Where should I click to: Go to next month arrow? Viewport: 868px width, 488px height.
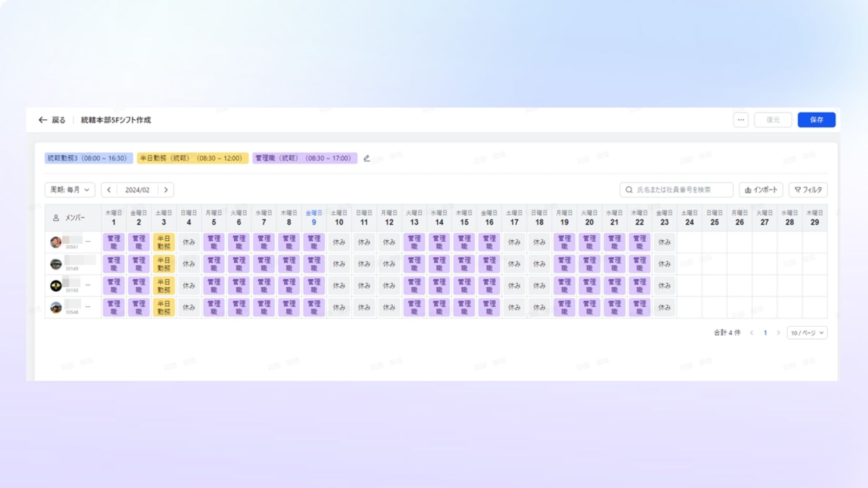tap(166, 190)
